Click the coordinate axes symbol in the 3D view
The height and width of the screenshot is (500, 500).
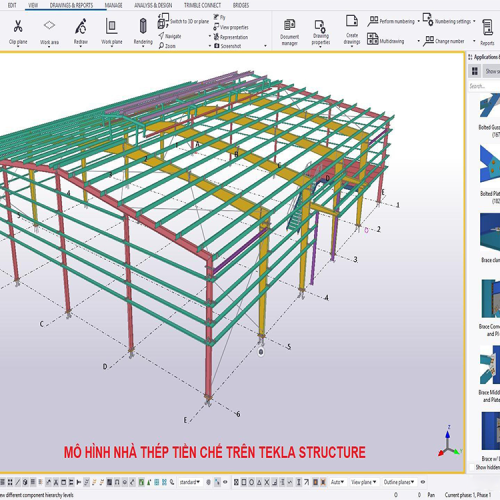[449, 441]
